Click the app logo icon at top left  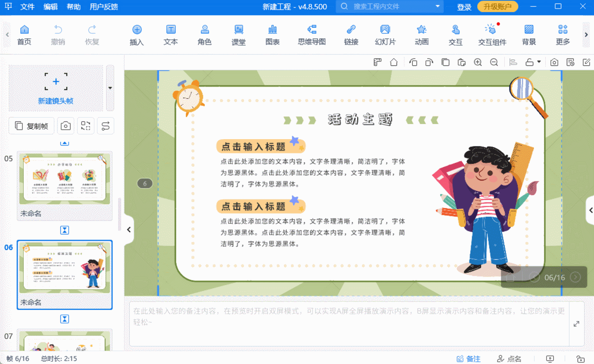coord(8,6)
